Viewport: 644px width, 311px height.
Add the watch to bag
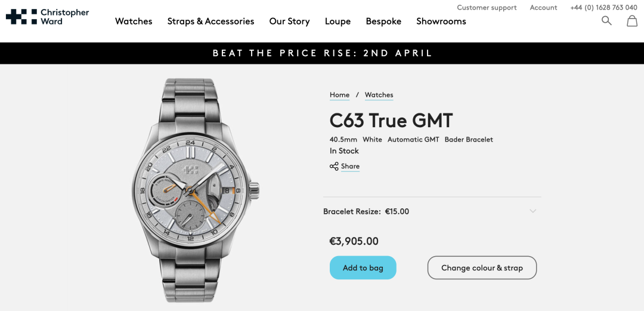tap(363, 268)
